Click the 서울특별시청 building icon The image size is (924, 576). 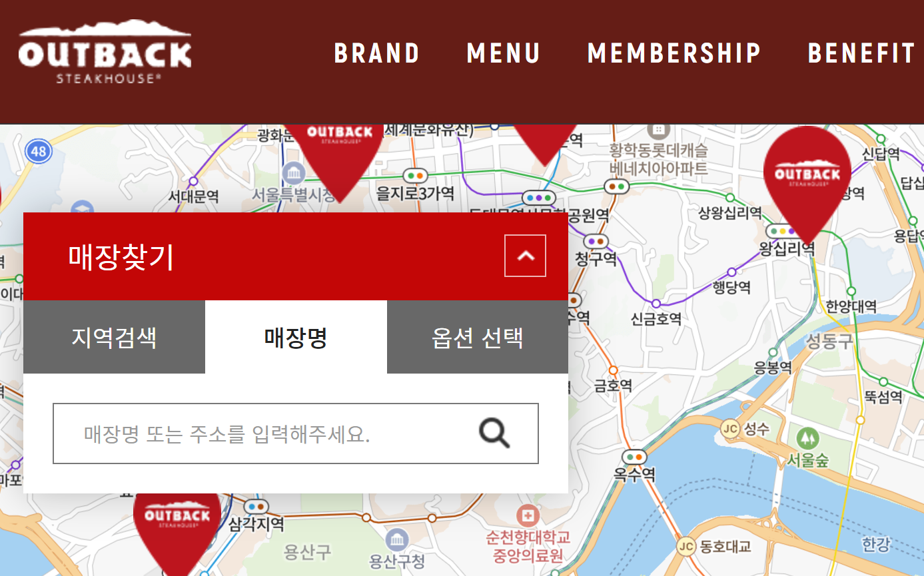(292, 173)
